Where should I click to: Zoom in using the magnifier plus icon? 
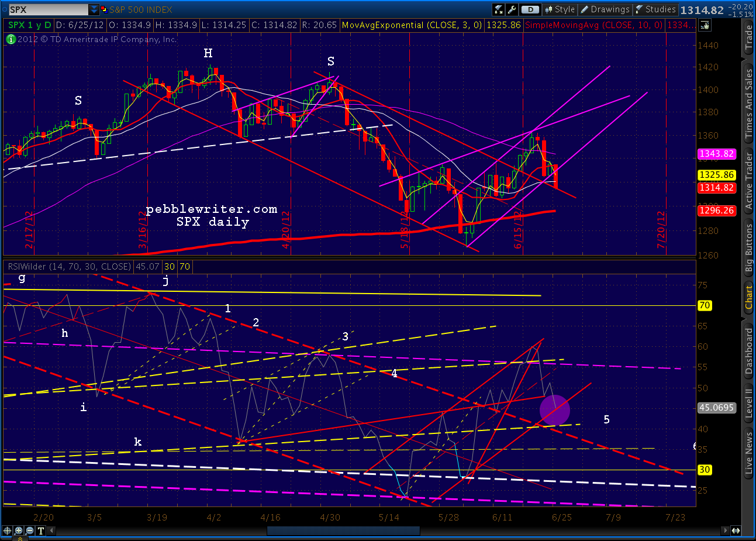(x=19, y=530)
